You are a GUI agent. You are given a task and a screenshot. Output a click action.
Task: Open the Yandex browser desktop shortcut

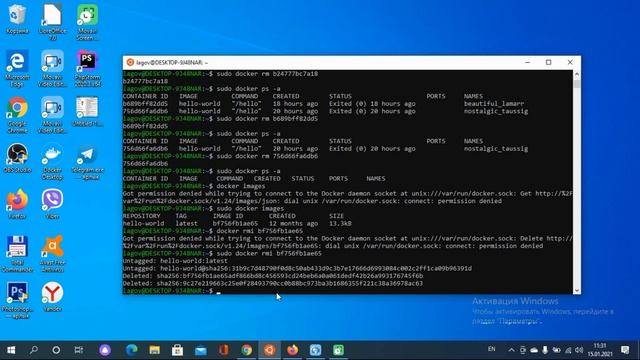[x=52, y=297]
